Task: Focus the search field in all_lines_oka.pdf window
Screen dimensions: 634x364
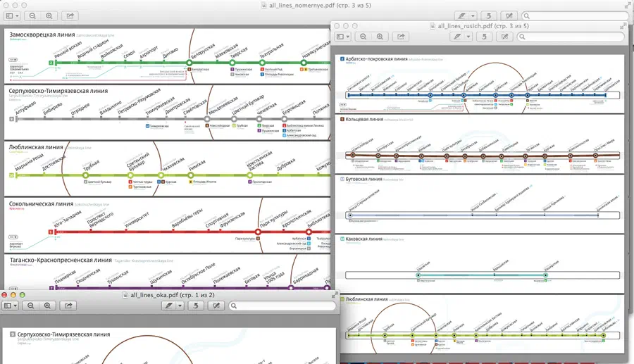Action: 282,306
